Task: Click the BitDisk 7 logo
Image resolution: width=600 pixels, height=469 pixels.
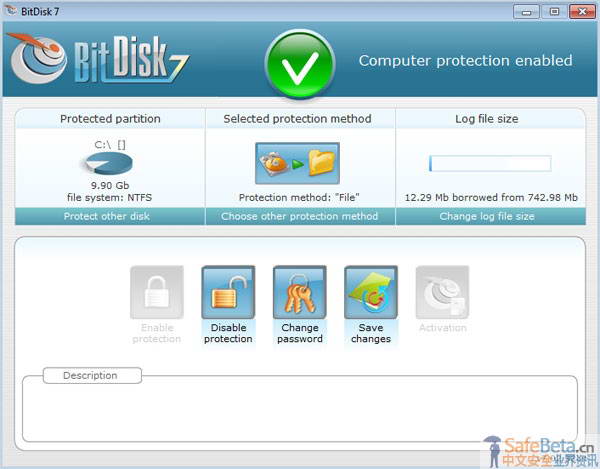Action: tap(99, 59)
